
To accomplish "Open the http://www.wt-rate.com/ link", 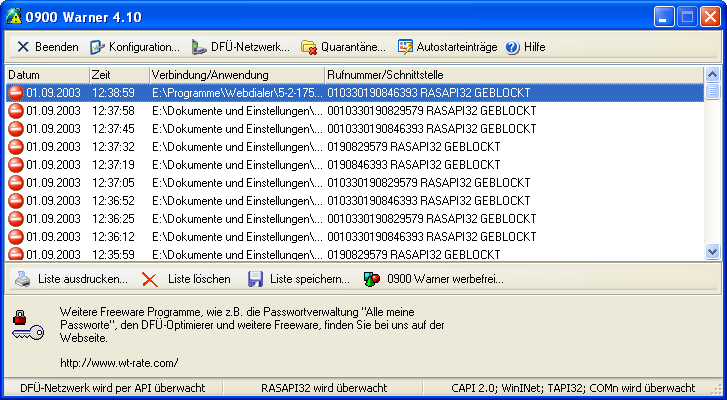I will coord(119,362).
